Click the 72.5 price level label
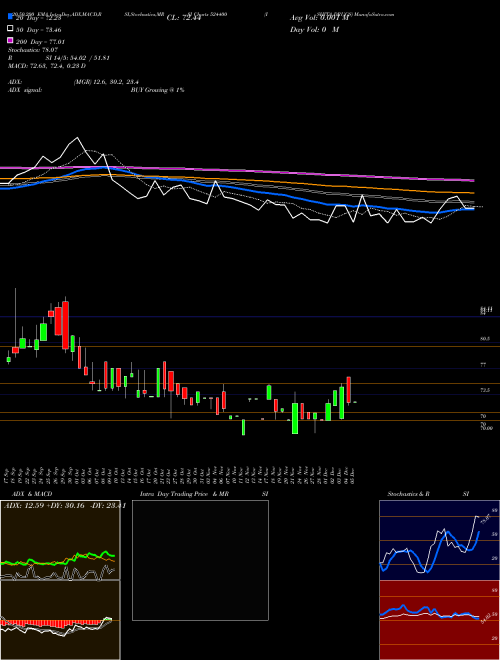Viewport: 500px width, 660px height. coord(485,390)
